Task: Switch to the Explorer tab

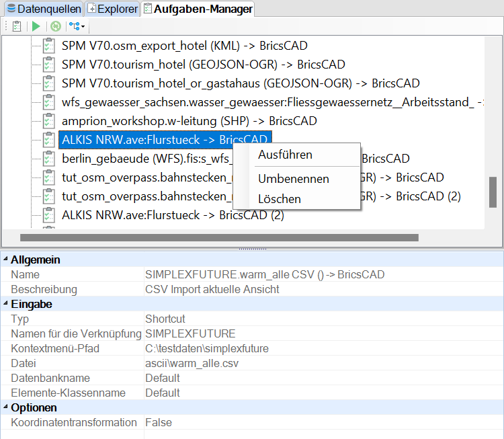Action: click(112, 9)
